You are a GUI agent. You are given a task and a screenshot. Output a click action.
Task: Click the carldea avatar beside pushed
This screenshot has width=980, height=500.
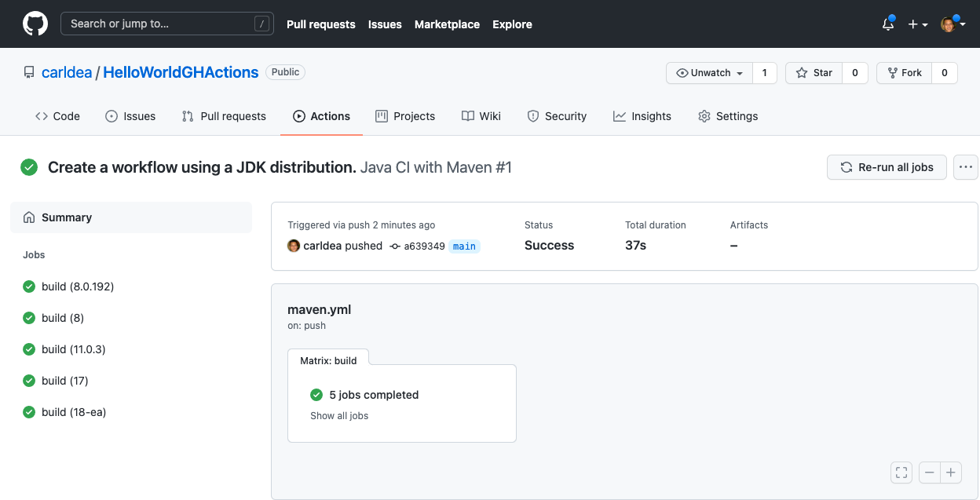(294, 246)
